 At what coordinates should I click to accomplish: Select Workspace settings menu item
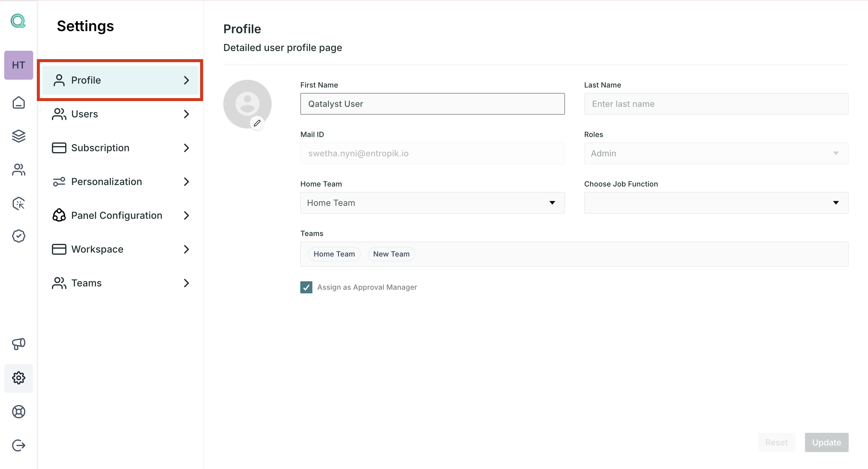pos(120,249)
